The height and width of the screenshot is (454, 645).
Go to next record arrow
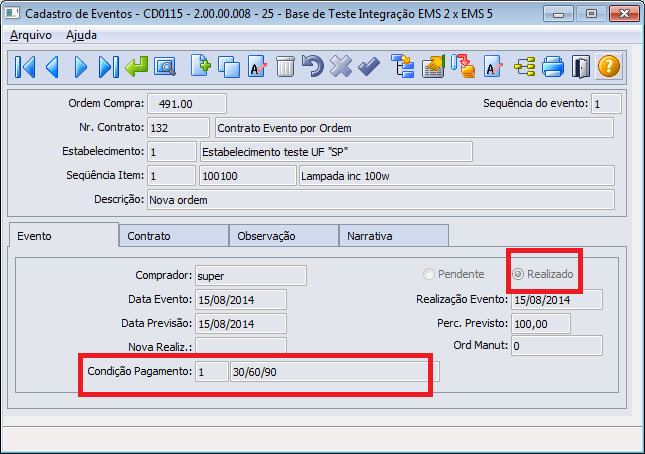tap(81, 67)
